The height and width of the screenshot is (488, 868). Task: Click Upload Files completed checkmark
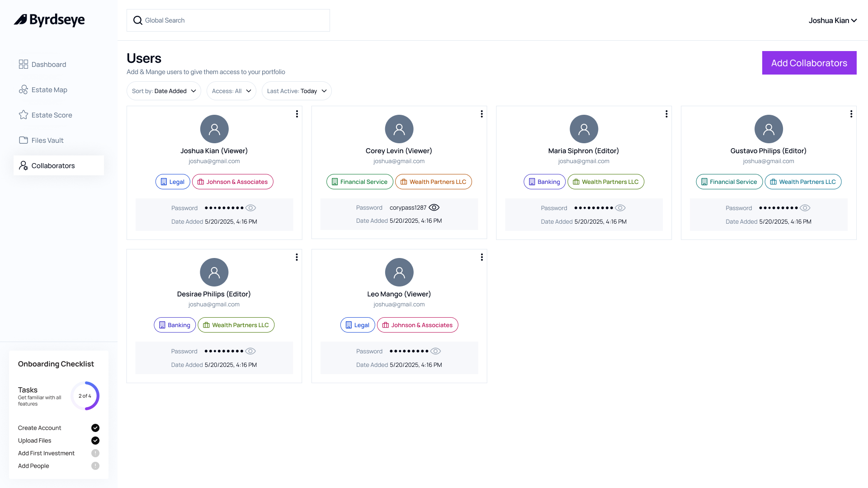(95, 441)
